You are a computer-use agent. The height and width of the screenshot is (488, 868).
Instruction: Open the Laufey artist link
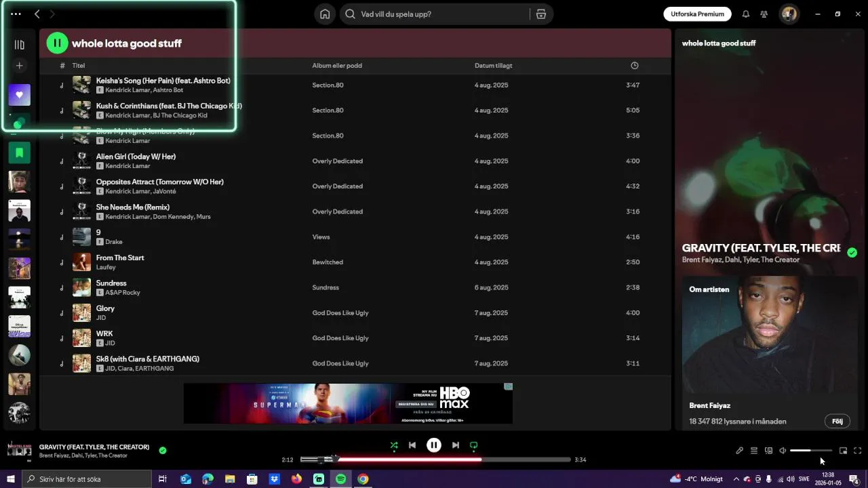pos(106,267)
